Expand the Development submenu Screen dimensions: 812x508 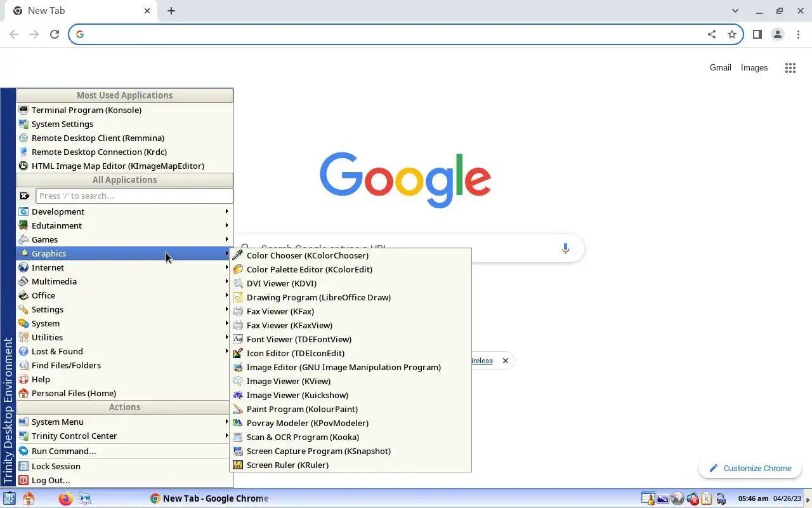[x=124, y=211]
